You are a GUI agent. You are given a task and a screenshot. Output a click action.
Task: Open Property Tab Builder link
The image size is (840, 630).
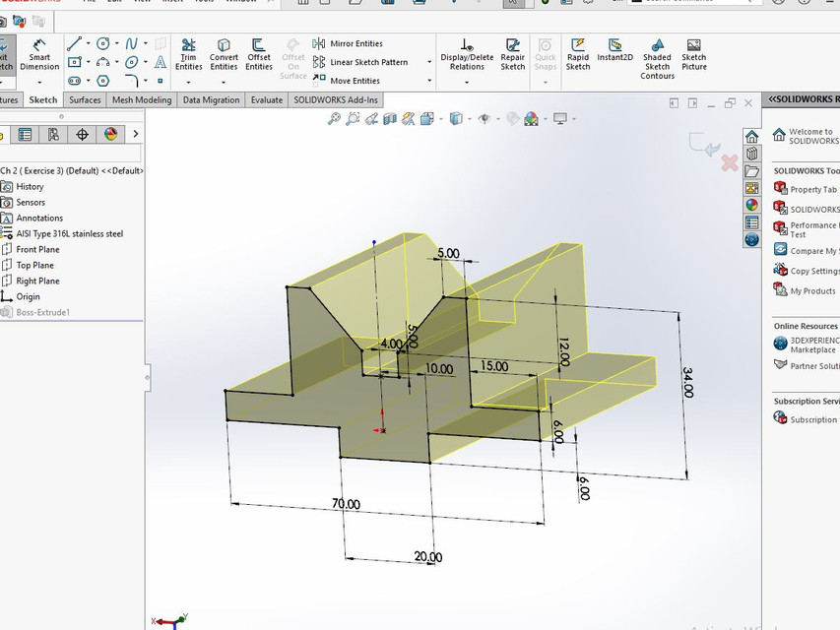click(x=807, y=189)
